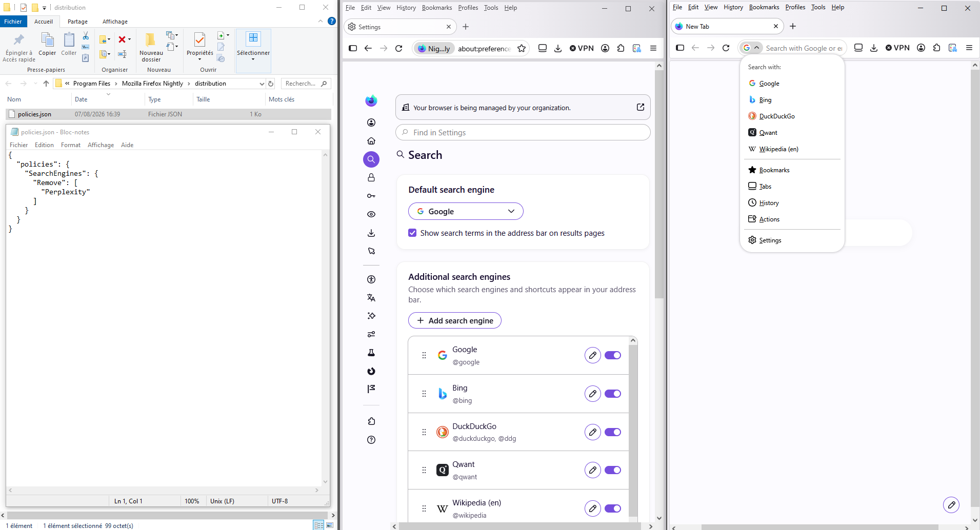Viewport: 980px width, 530px height.
Task: Choose Bookmarks in search mode popup
Action: point(792,170)
